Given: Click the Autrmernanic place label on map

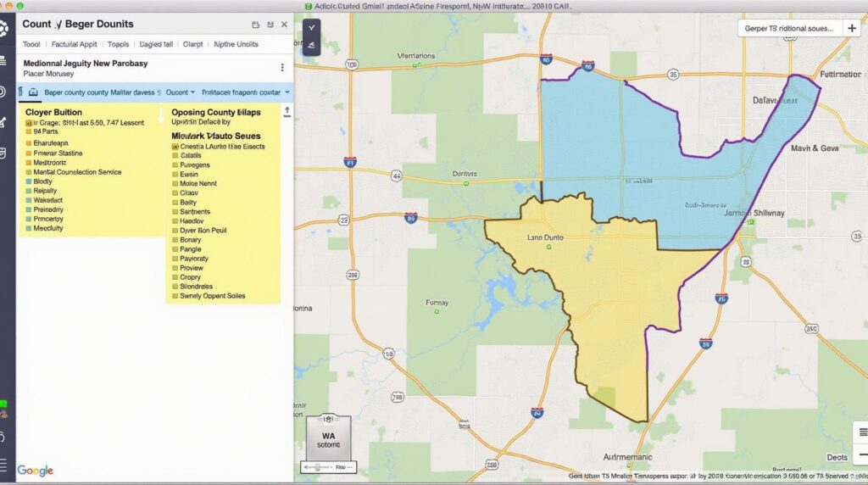Looking at the screenshot, I should pyautogui.click(x=628, y=457).
